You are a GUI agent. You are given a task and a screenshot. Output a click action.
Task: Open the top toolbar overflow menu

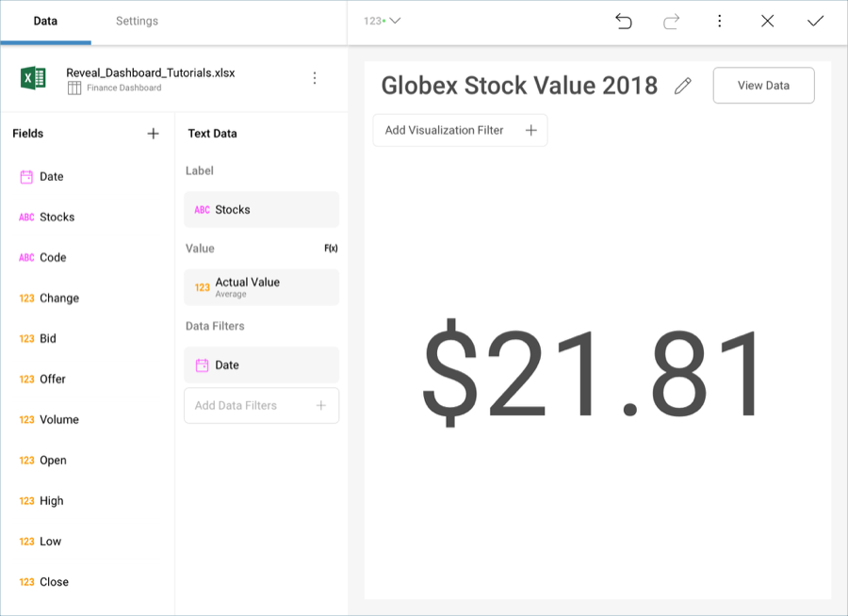point(720,21)
